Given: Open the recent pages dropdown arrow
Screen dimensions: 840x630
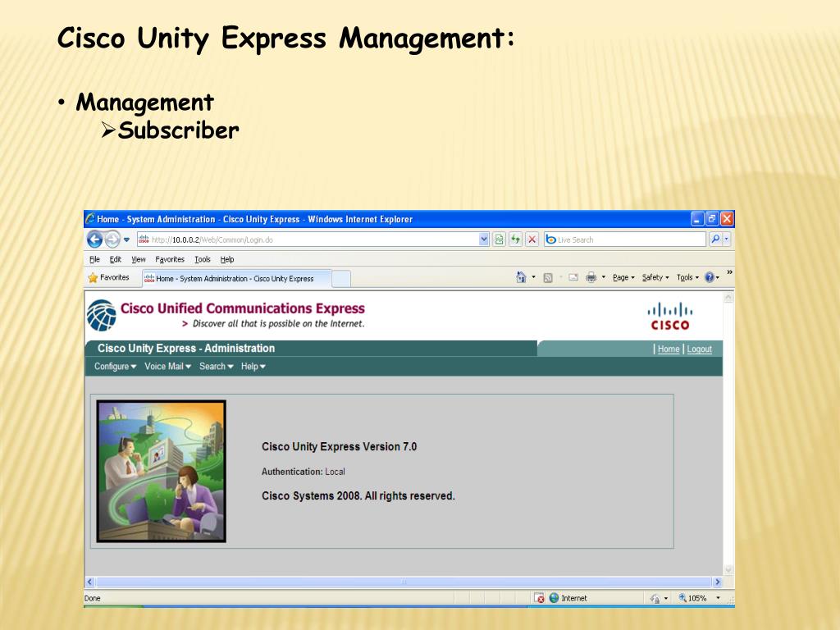Looking at the screenshot, I should (126, 240).
